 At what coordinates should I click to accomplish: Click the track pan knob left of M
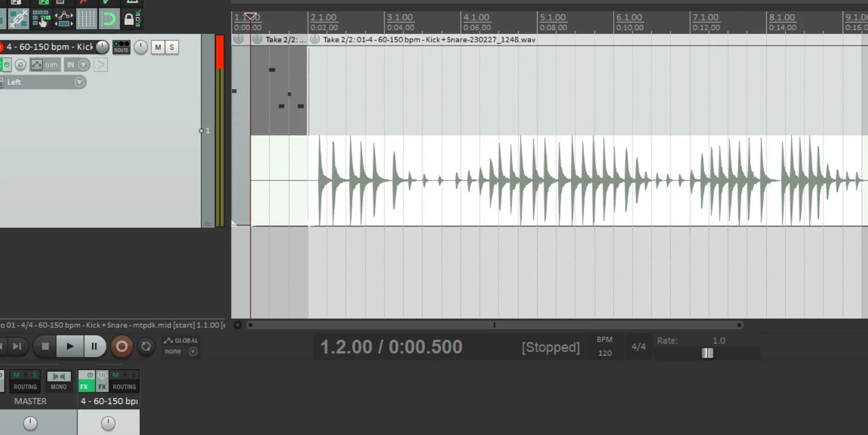[140, 47]
